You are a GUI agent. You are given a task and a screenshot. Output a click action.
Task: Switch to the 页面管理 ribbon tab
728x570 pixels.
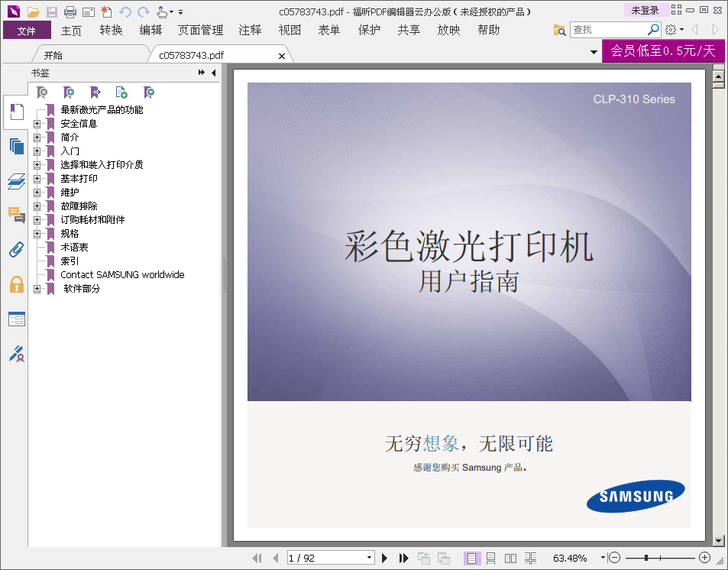coord(201,31)
